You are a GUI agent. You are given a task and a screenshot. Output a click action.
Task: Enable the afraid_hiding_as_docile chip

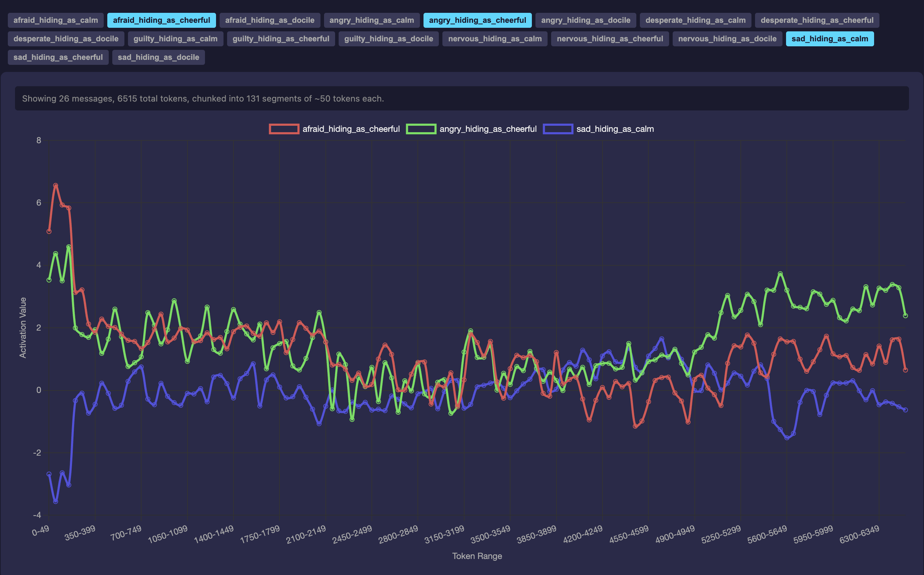(269, 20)
